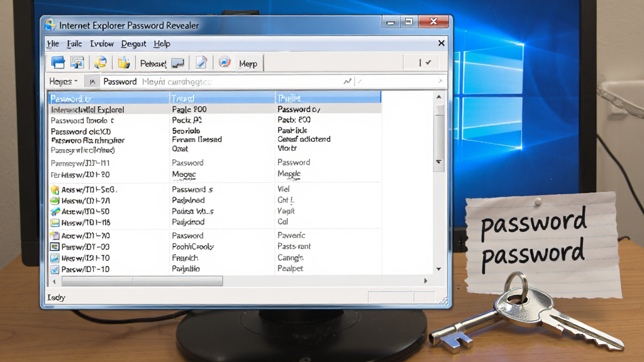This screenshot has width=644, height=362.
Task: Toggle the checkmark box at toolbar's right end
Action: point(421,62)
